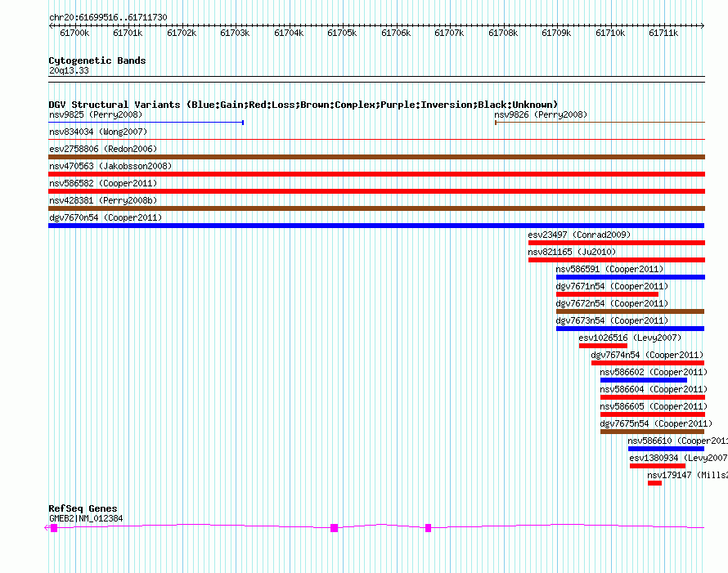Click the leftmost GMEB2 exon box
The width and height of the screenshot is (728, 573).
54,528
